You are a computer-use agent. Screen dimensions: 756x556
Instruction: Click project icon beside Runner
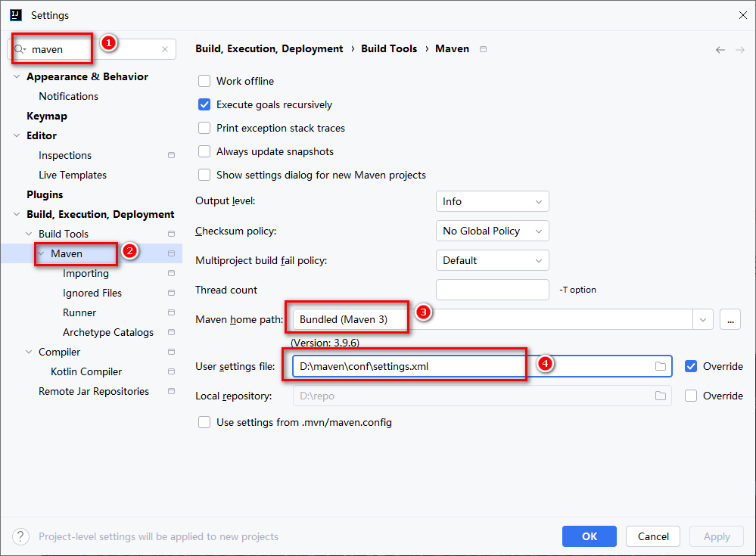171,312
